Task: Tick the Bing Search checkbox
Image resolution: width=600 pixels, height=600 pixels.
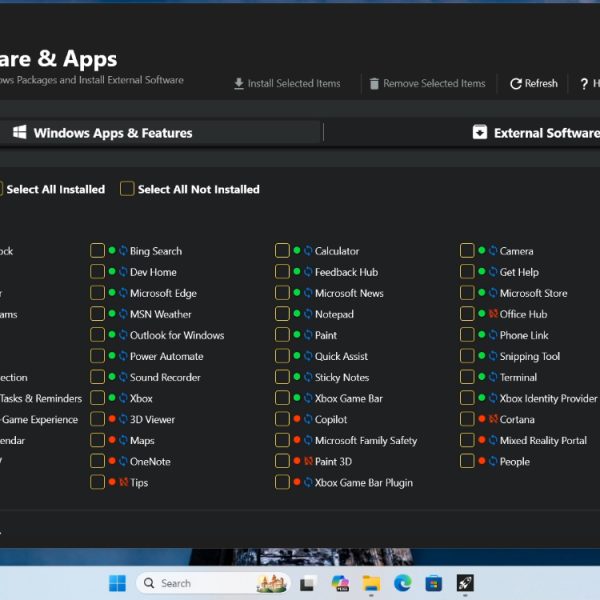Action: click(98, 251)
